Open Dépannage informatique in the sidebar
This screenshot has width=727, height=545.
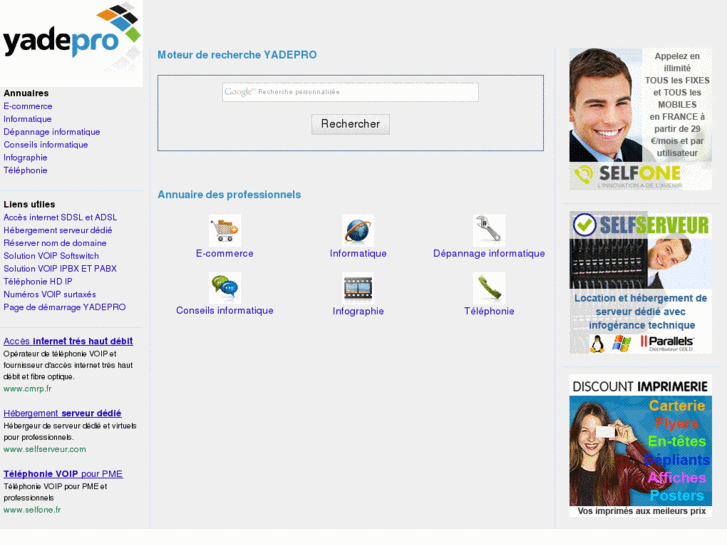click(x=51, y=132)
